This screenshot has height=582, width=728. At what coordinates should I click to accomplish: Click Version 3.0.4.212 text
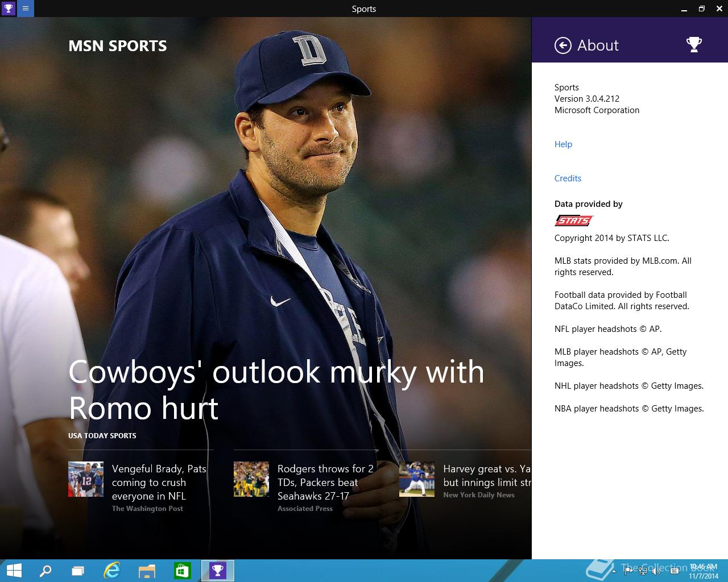(x=587, y=99)
